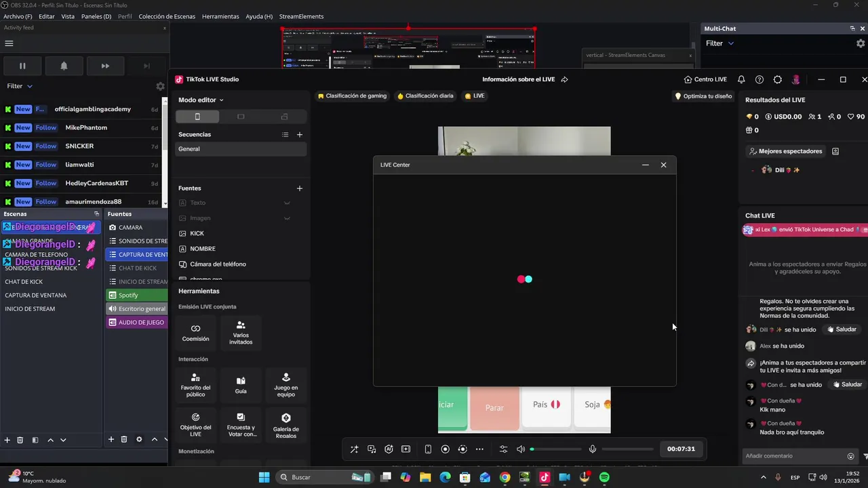Image resolution: width=868 pixels, height=488 pixels.
Task: Open the Coemisión tool
Action: coord(195,332)
